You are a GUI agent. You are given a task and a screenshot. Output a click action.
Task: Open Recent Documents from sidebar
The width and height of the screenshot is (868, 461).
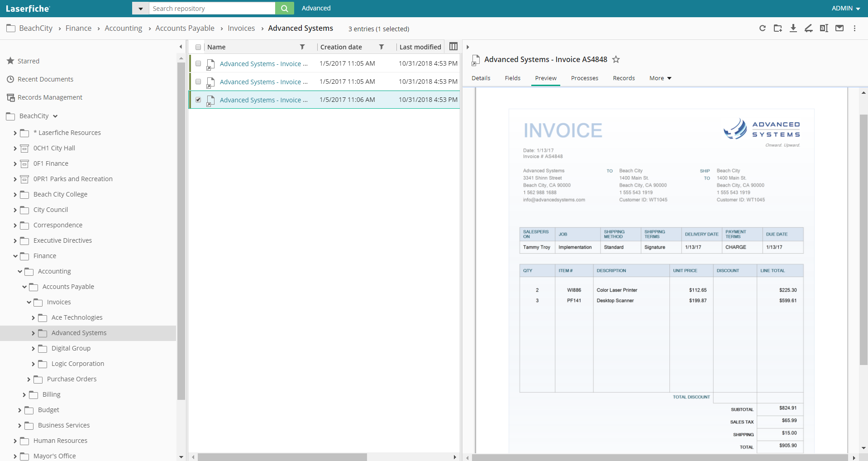point(45,79)
